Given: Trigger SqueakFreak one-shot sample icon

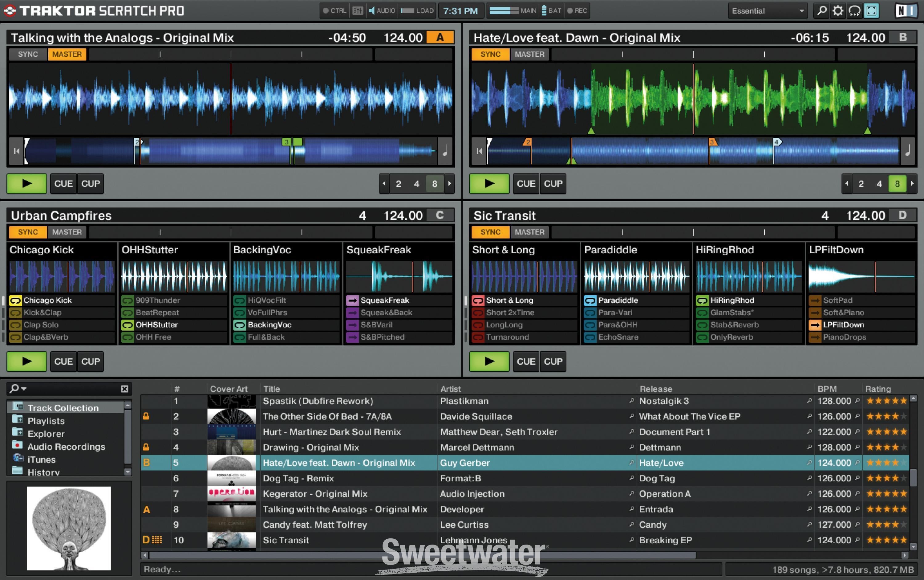Looking at the screenshot, I should point(352,300).
